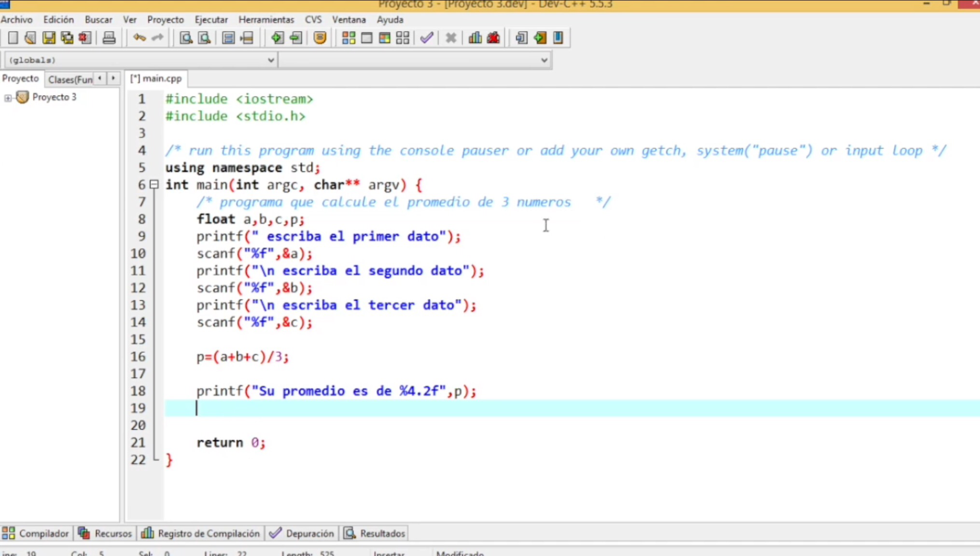Switch to the Clases tab

click(x=70, y=79)
